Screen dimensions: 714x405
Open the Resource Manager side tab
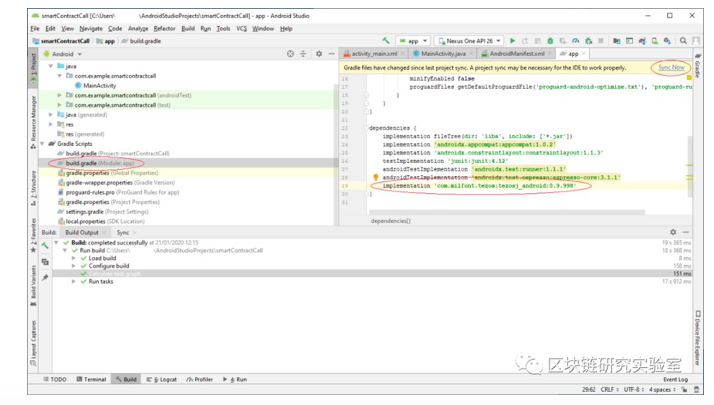click(33, 122)
